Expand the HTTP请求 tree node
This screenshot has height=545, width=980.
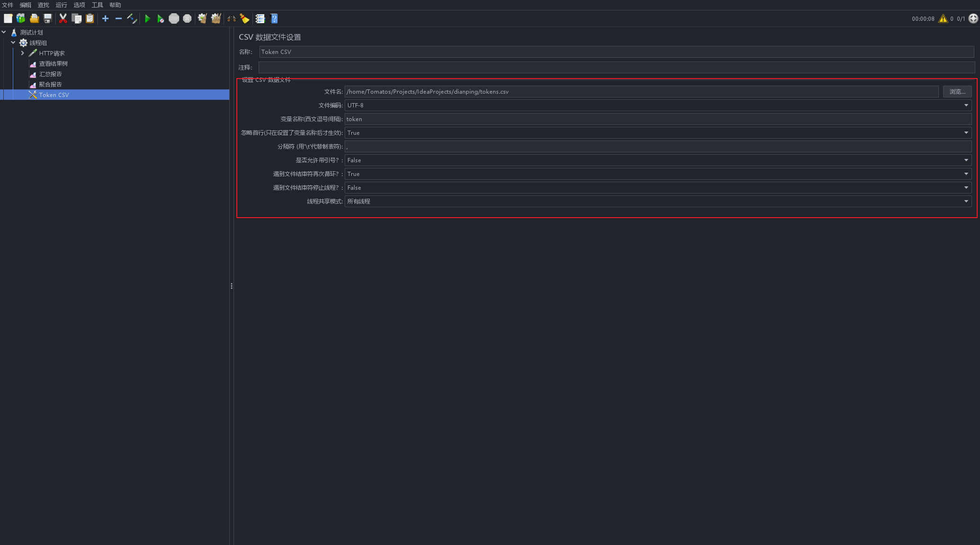coord(22,53)
